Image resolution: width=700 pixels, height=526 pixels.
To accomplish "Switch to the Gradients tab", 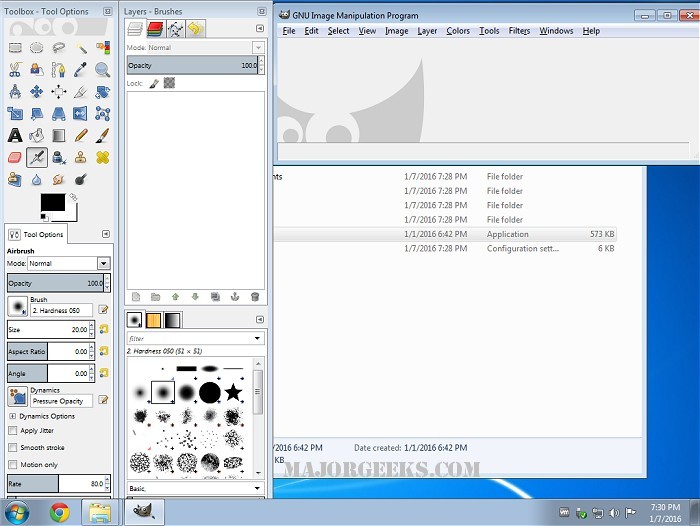I will tap(173, 320).
